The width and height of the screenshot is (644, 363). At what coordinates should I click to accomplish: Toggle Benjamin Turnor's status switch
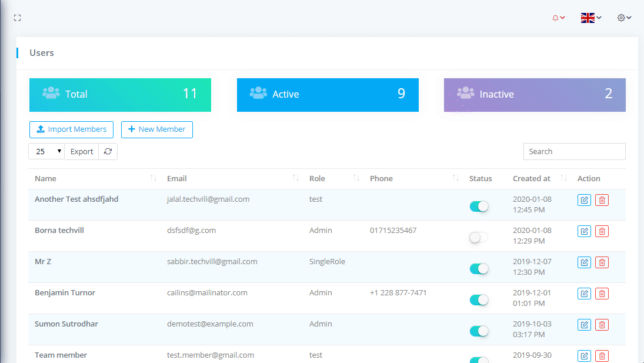point(479,300)
